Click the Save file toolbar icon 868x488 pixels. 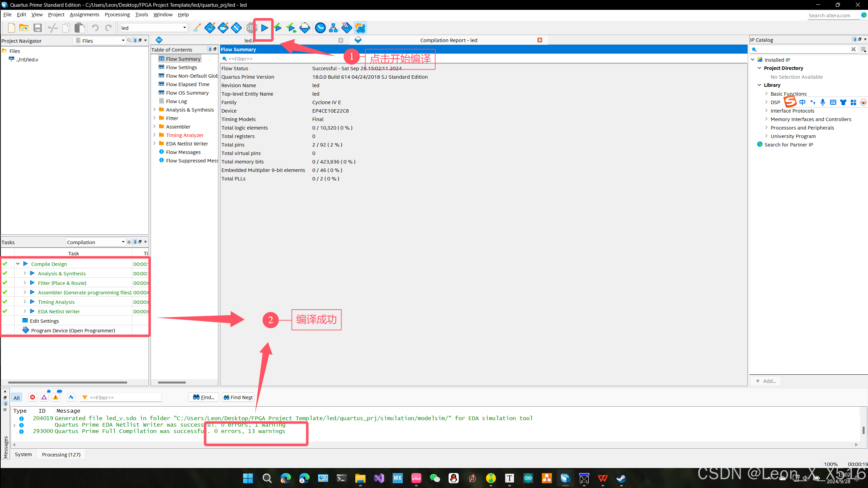tap(38, 28)
